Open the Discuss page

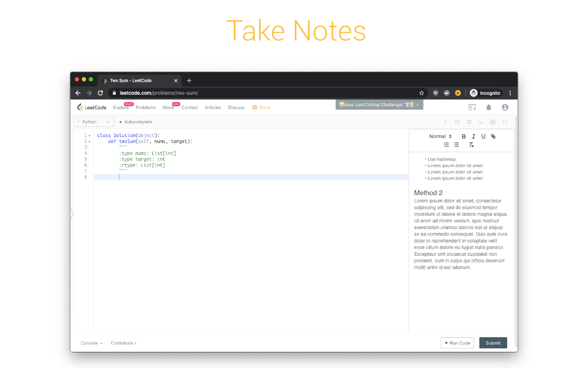click(236, 108)
